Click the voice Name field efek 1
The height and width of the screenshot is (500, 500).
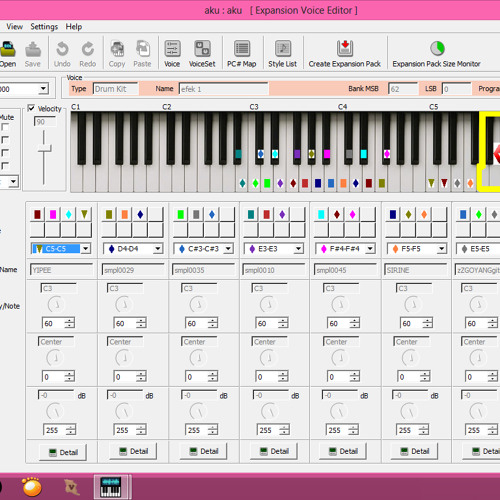[224, 89]
